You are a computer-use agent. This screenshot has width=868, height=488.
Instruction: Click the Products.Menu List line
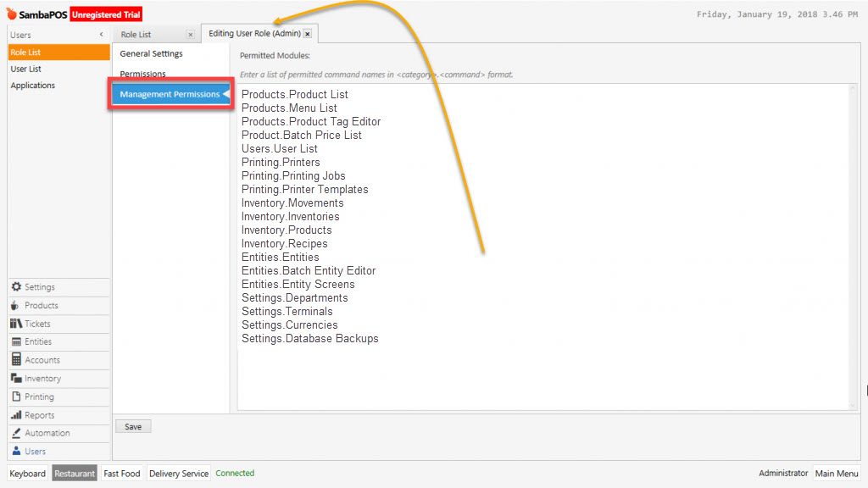289,108
